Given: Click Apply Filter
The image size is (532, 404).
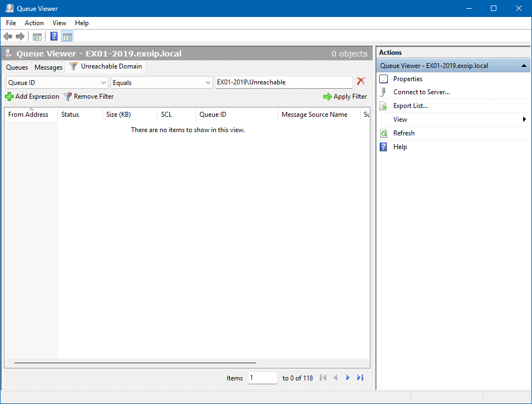Looking at the screenshot, I should 345,96.
